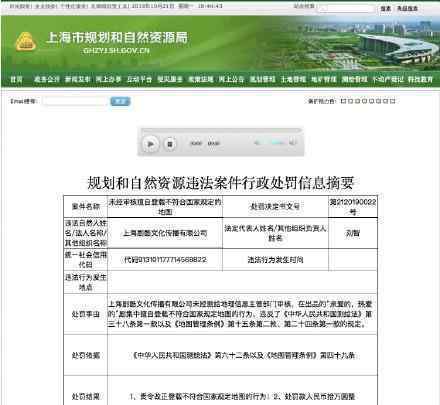The width and height of the screenshot is (440, 405).
Task: Open the 规划管理 nav menu
Action: click(263, 79)
